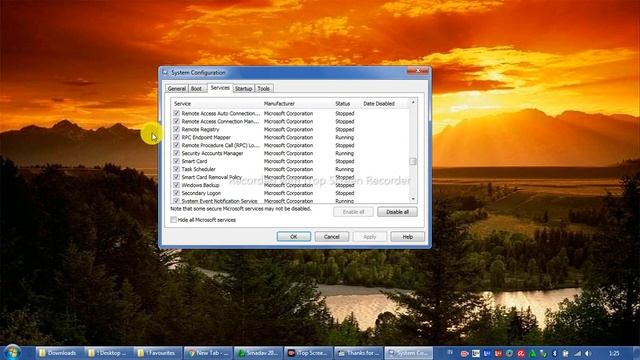This screenshot has width=640, height=360.
Task: Sort by Date Disabled column header
Action: coord(385,104)
